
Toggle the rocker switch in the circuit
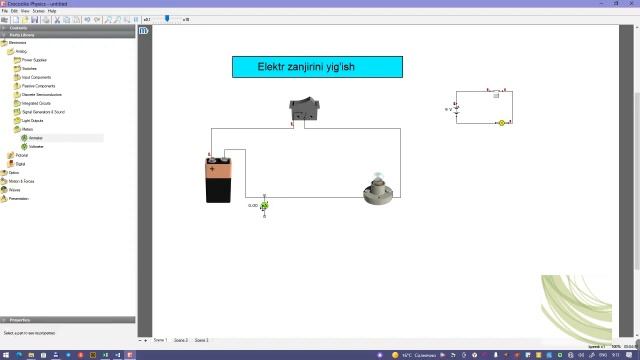pos(304,109)
